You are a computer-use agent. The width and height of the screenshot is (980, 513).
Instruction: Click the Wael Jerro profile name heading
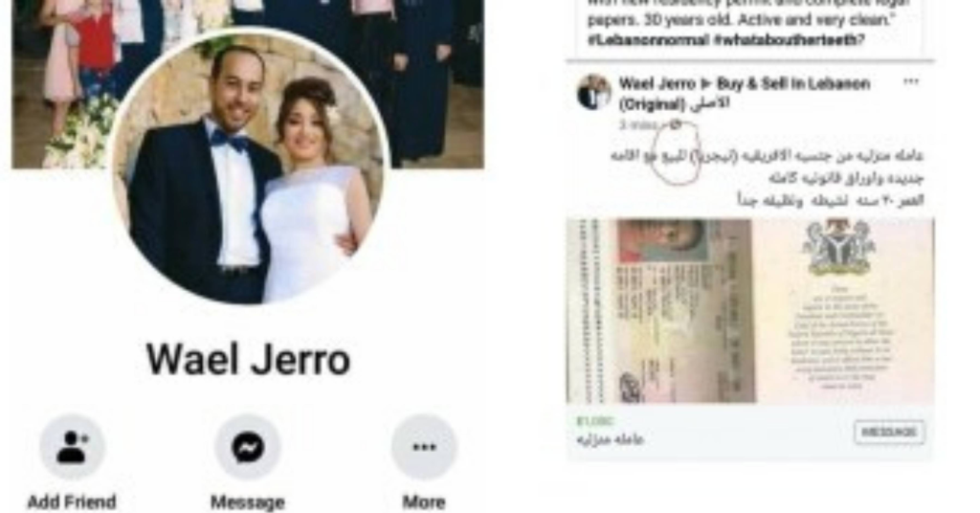click(x=248, y=360)
